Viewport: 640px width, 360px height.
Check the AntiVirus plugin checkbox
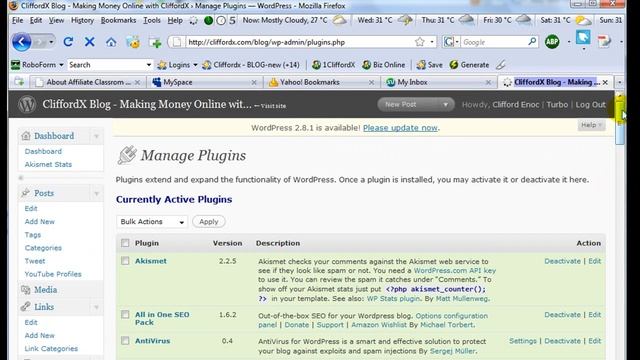[125, 341]
